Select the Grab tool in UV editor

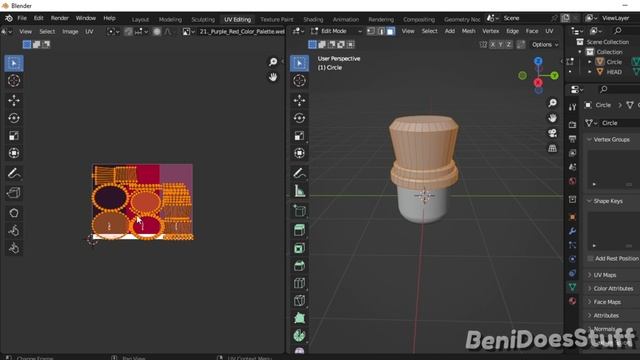[x=14, y=213]
